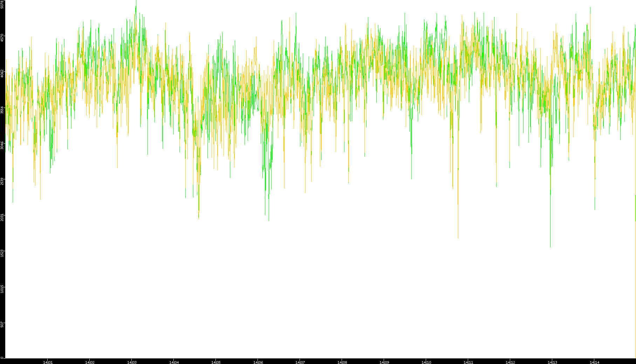Image resolution: width=636 pixels, height=364 pixels.
Task: Click the 2539 y-axis value
Action: pyautogui.click(x=2, y=181)
